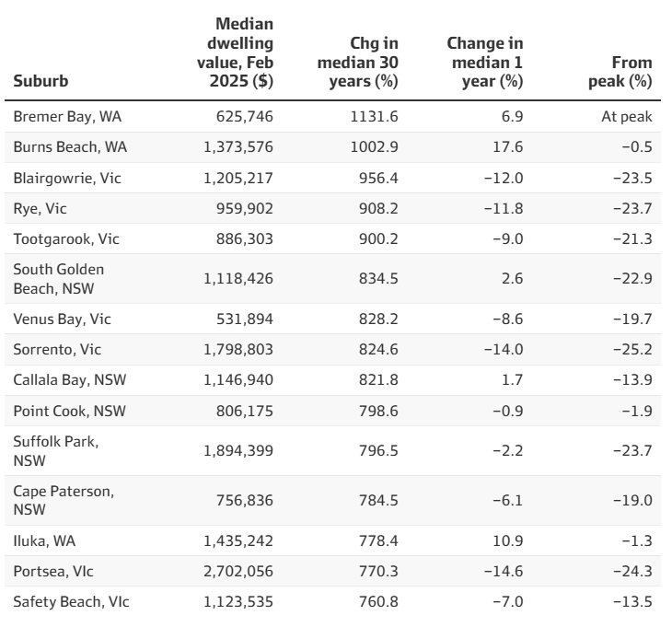Select the Venus Bay, Vic row label
The width and height of the screenshot is (672, 627).
[x=55, y=317]
